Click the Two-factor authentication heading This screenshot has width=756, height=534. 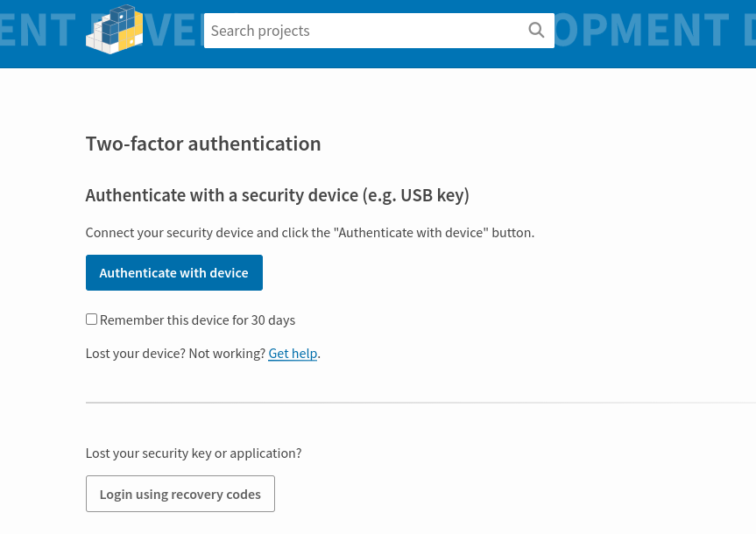tap(203, 144)
